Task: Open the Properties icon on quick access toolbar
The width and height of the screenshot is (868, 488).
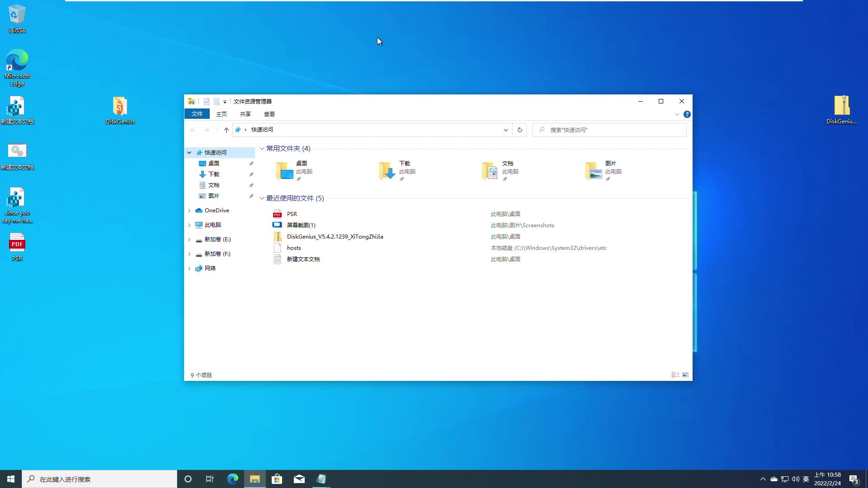Action: [207, 101]
